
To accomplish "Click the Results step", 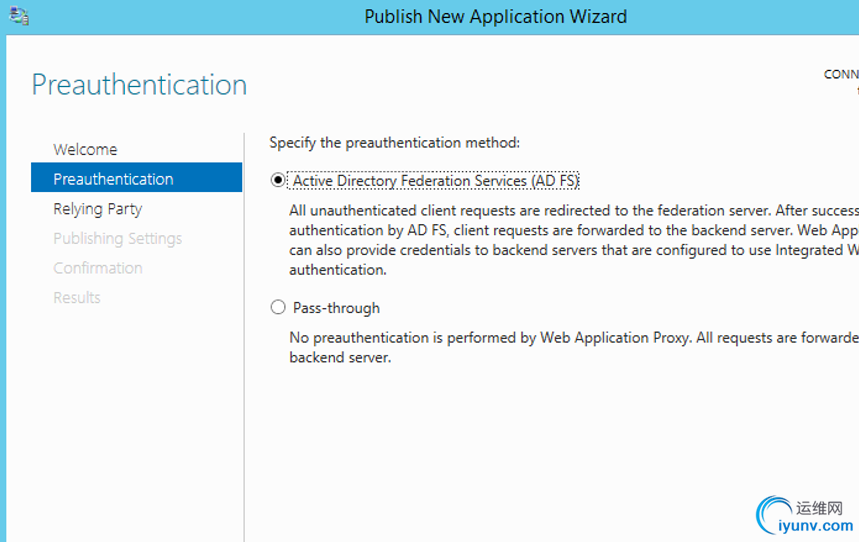I will 77,298.
